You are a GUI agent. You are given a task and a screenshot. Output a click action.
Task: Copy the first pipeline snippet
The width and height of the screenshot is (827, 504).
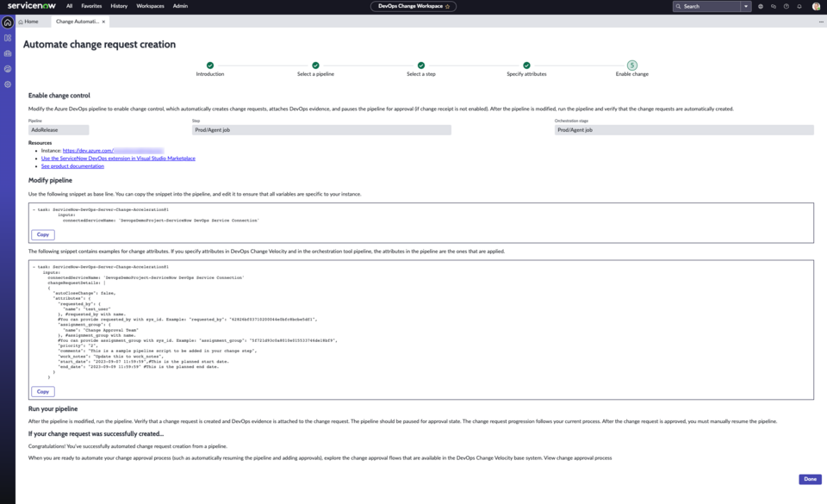pyautogui.click(x=43, y=234)
